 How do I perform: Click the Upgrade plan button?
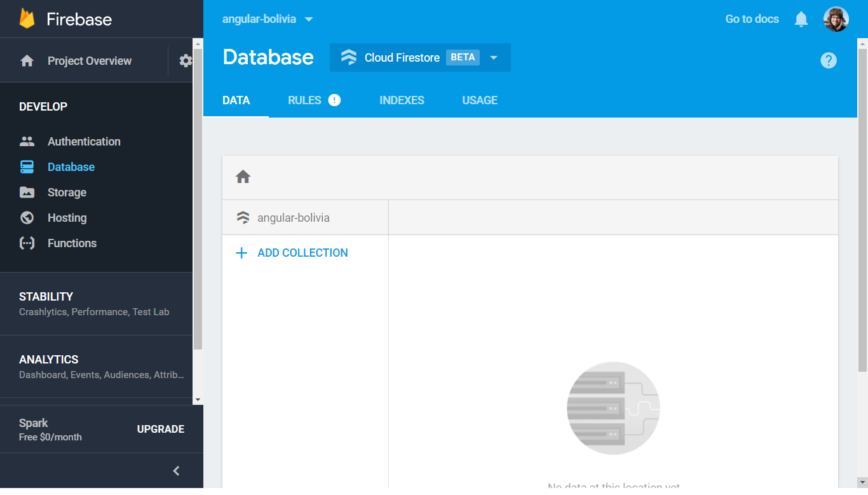161,430
